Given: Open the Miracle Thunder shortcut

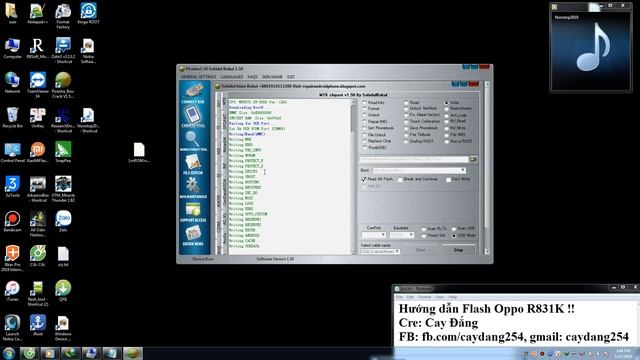Looking at the screenshot, I should click(x=63, y=189).
